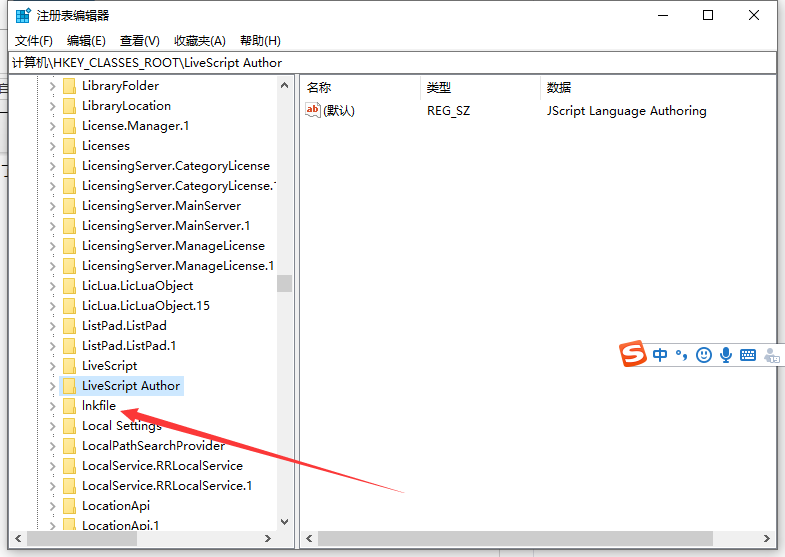This screenshot has width=785, height=557.
Task: Click the registry path address bar
Action: 392,62
